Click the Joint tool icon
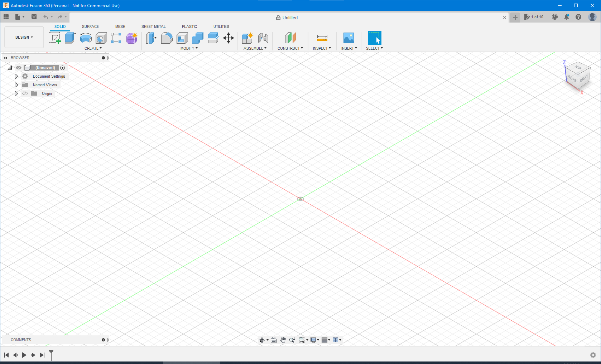The width and height of the screenshot is (601, 364). (x=263, y=38)
